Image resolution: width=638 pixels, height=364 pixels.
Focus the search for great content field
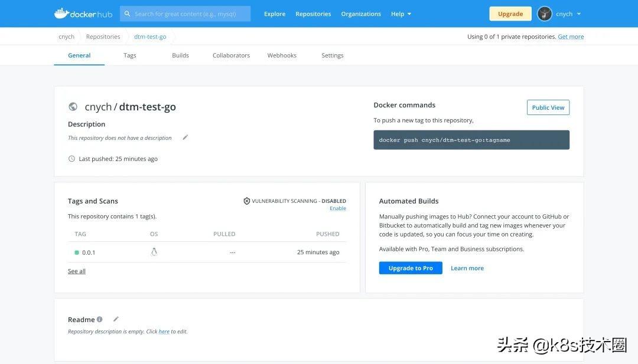(x=185, y=14)
